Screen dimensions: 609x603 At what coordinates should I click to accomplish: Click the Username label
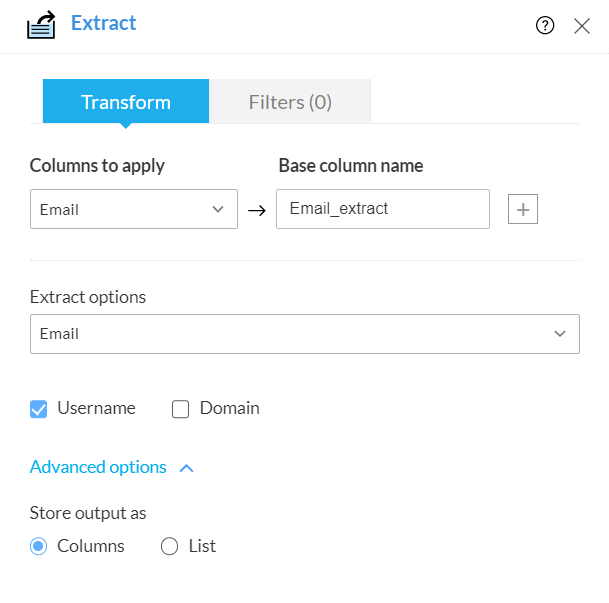tap(96, 408)
